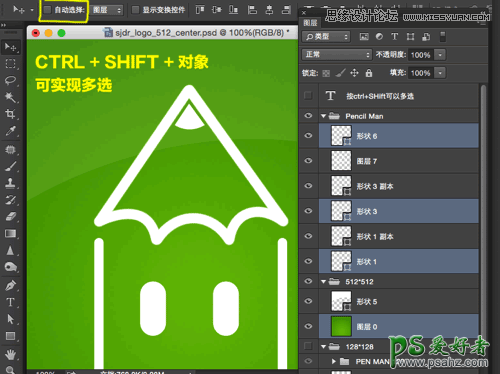This screenshot has height=374, width=500.
Task: Enable the 显示变换控件 checkbox
Action: [135, 10]
